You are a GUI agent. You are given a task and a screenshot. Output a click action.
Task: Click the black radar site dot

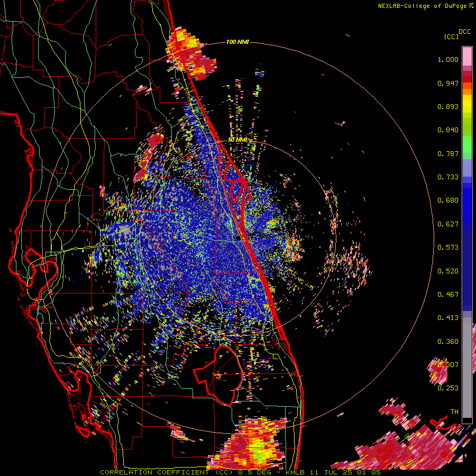(x=238, y=239)
